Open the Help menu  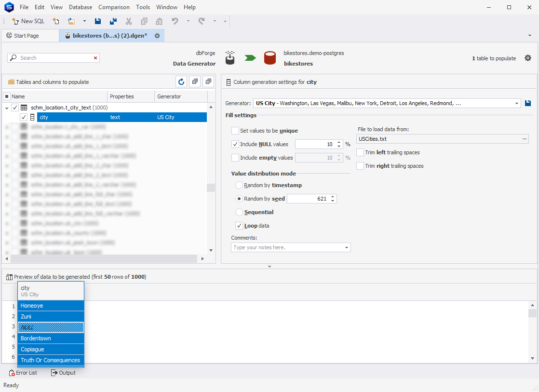pyautogui.click(x=189, y=7)
